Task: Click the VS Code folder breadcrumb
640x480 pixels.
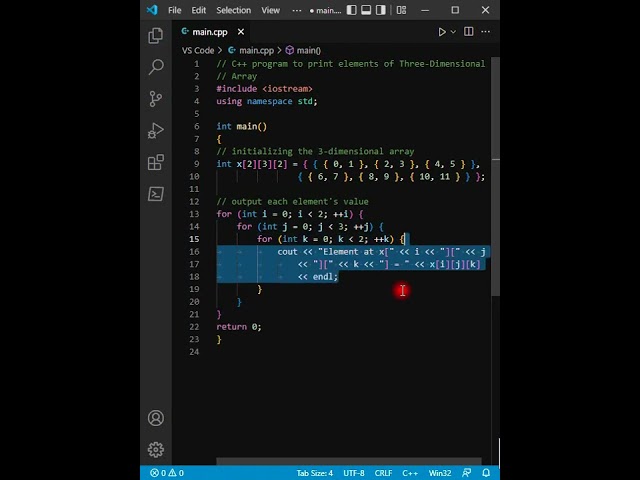Action: tap(198, 50)
